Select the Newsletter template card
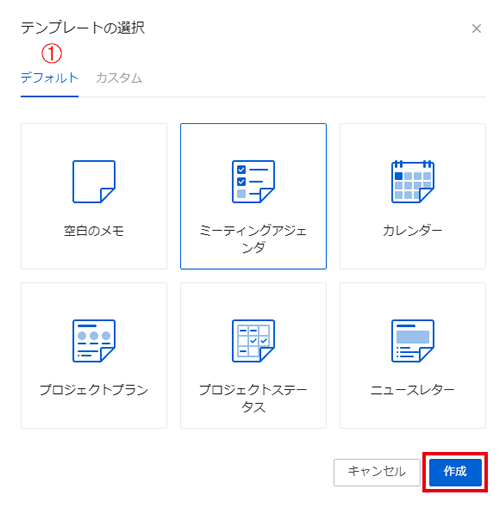 [x=413, y=356]
